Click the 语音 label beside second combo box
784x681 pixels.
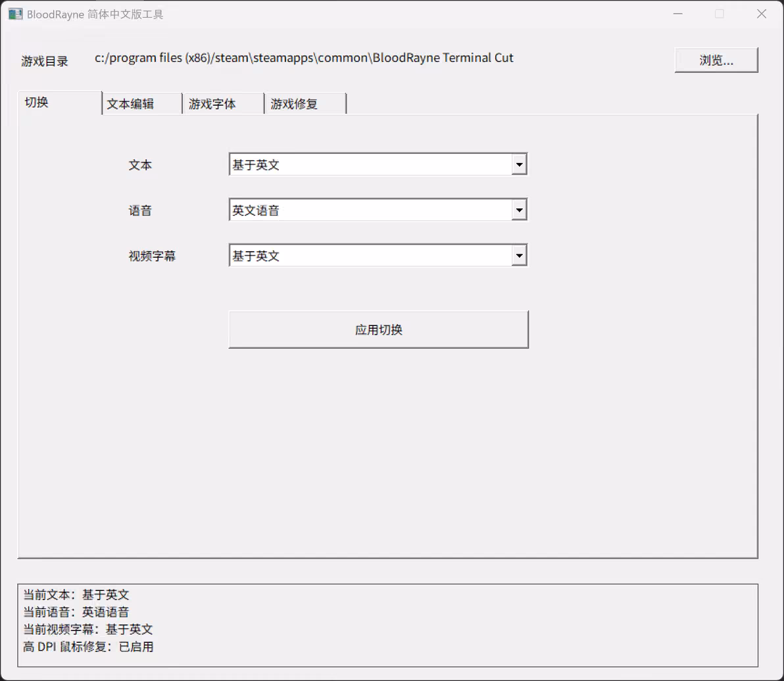[x=140, y=211]
